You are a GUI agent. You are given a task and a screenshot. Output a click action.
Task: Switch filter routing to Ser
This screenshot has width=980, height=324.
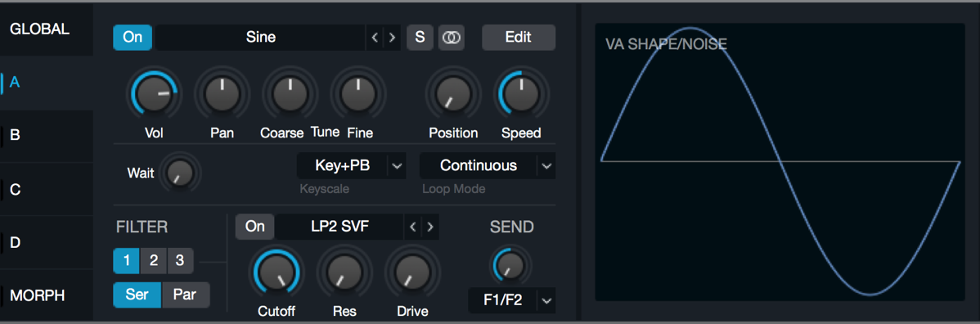(137, 295)
